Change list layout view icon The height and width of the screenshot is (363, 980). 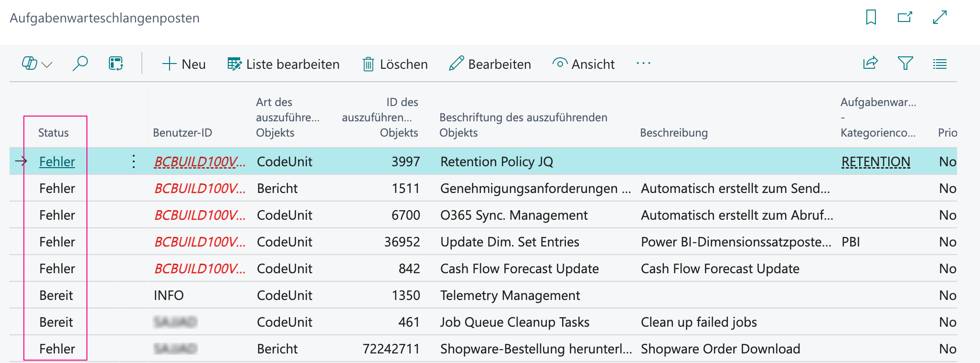click(940, 64)
